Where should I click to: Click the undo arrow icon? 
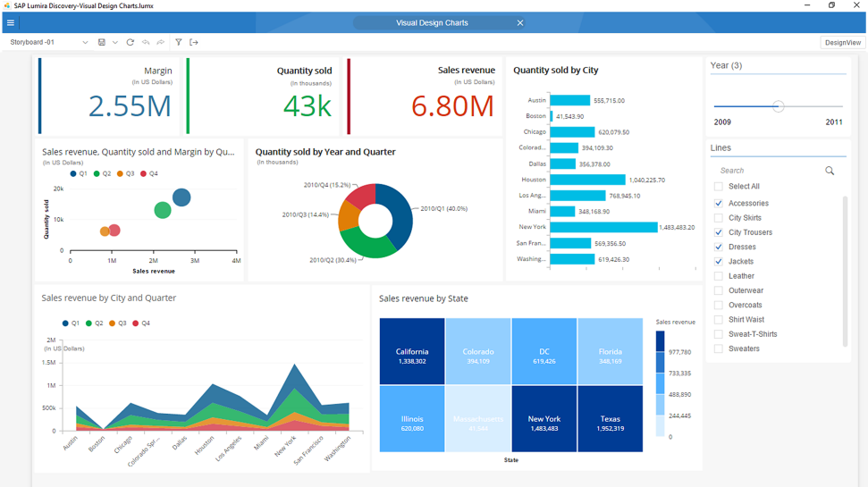(146, 42)
